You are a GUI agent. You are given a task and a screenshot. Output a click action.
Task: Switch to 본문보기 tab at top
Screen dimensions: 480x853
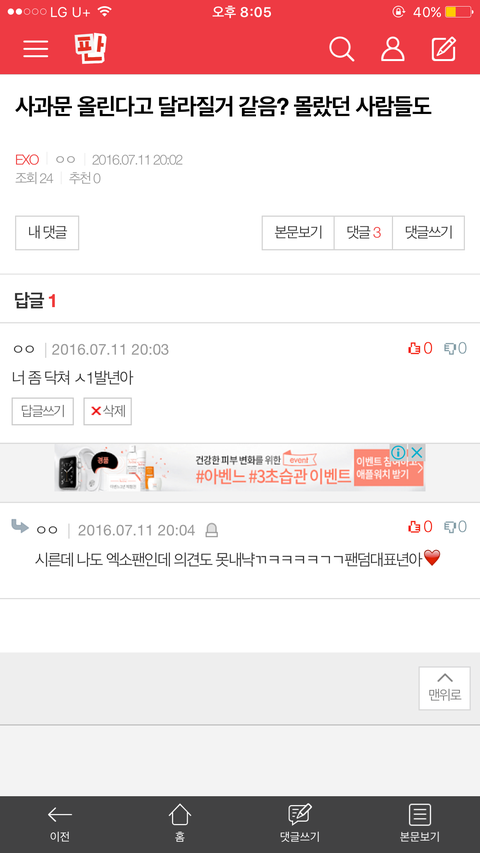pos(298,233)
